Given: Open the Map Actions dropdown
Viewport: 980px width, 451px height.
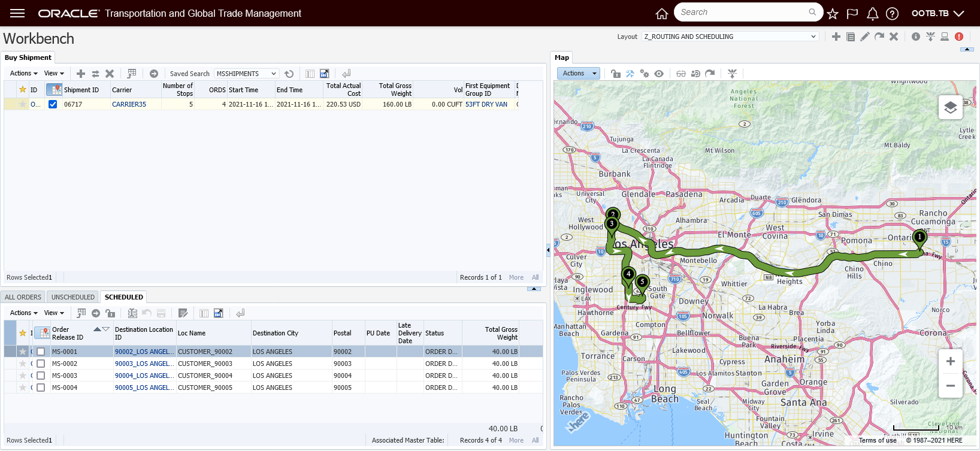Looking at the screenshot, I should click(578, 73).
